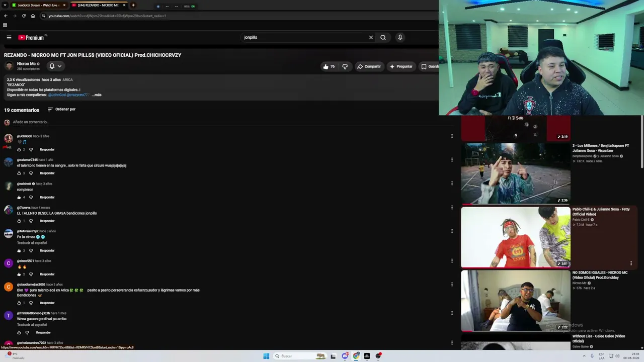The height and width of the screenshot is (362, 644).
Task: Play Pablo Chill-E Fetty thumbnail
Action: click(x=516, y=237)
